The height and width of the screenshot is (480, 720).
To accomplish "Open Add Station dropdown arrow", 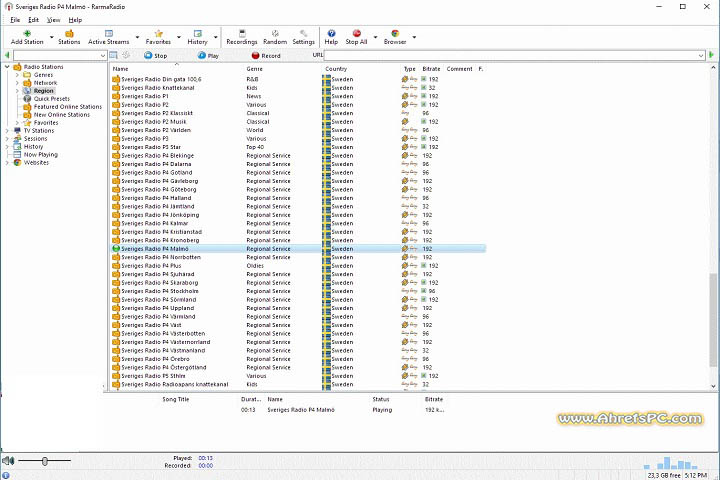I will click(51, 37).
